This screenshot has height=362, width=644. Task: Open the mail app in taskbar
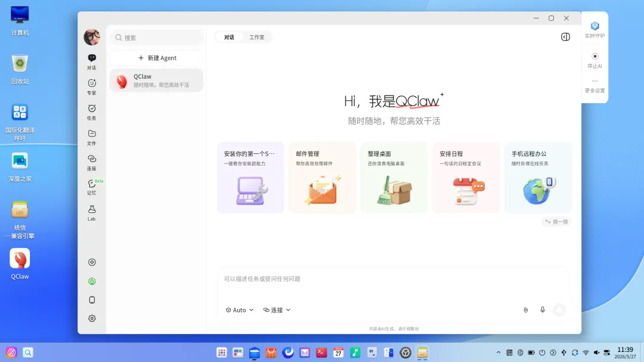305,352
